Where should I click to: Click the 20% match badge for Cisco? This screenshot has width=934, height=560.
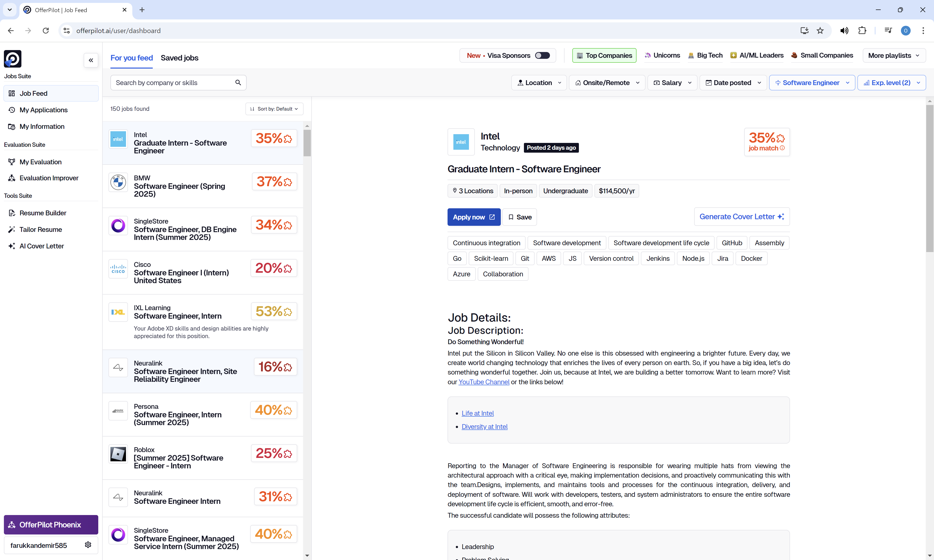(274, 268)
